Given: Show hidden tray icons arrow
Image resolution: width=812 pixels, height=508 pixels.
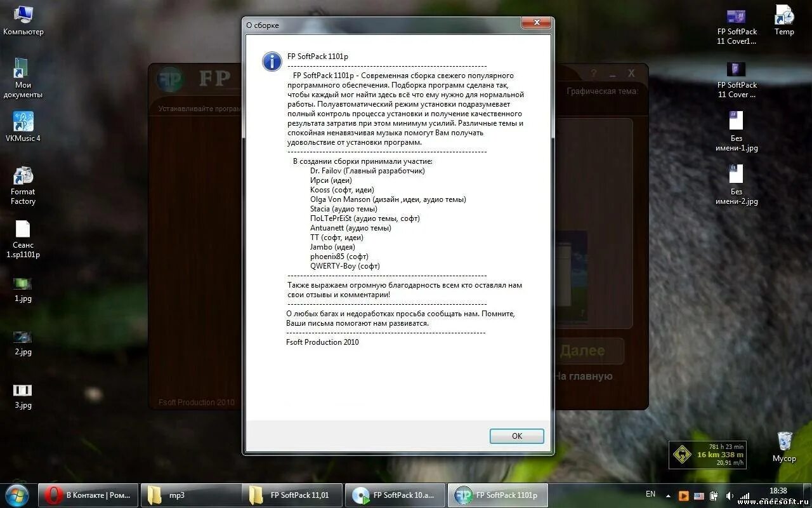Looking at the screenshot, I should coord(668,495).
